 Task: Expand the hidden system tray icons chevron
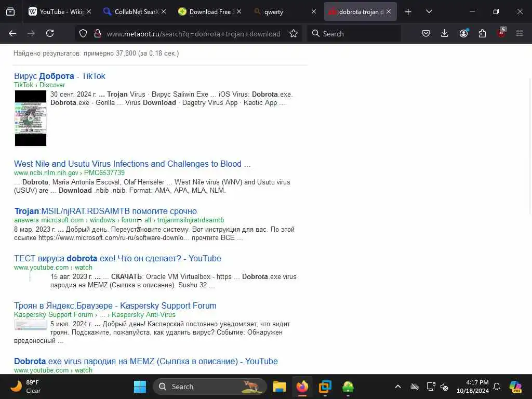(397, 387)
